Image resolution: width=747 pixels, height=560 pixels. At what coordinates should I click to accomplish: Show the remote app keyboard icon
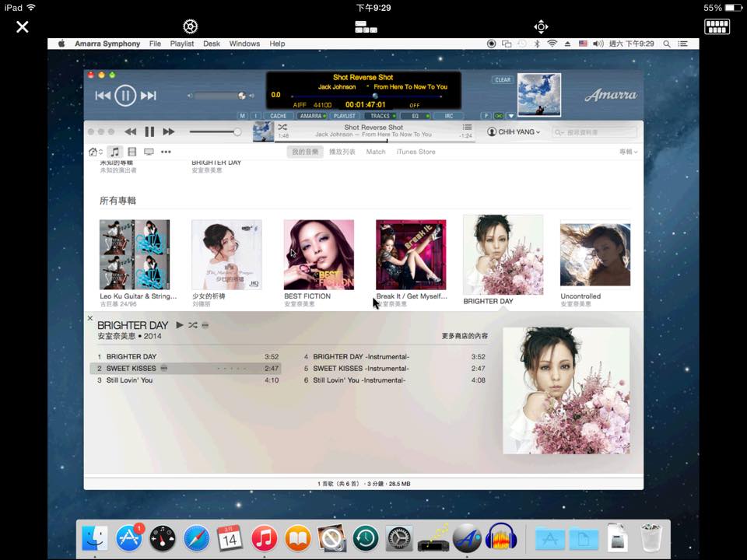pyautogui.click(x=717, y=26)
